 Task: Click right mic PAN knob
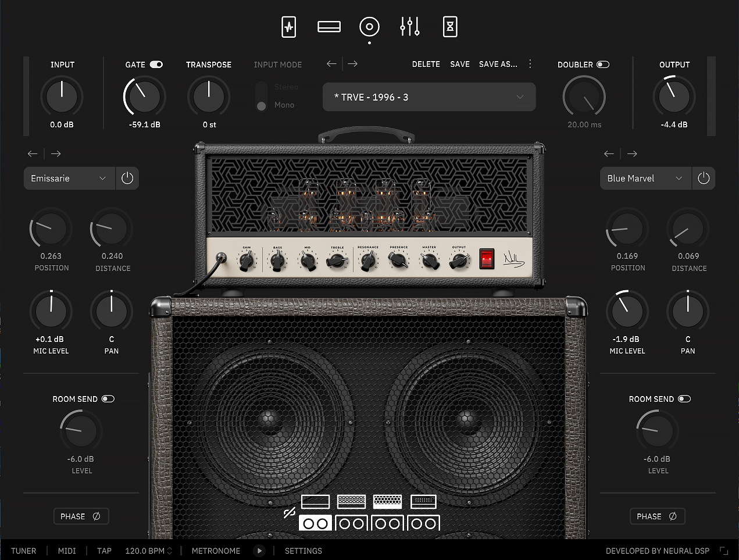(x=688, y=312)
